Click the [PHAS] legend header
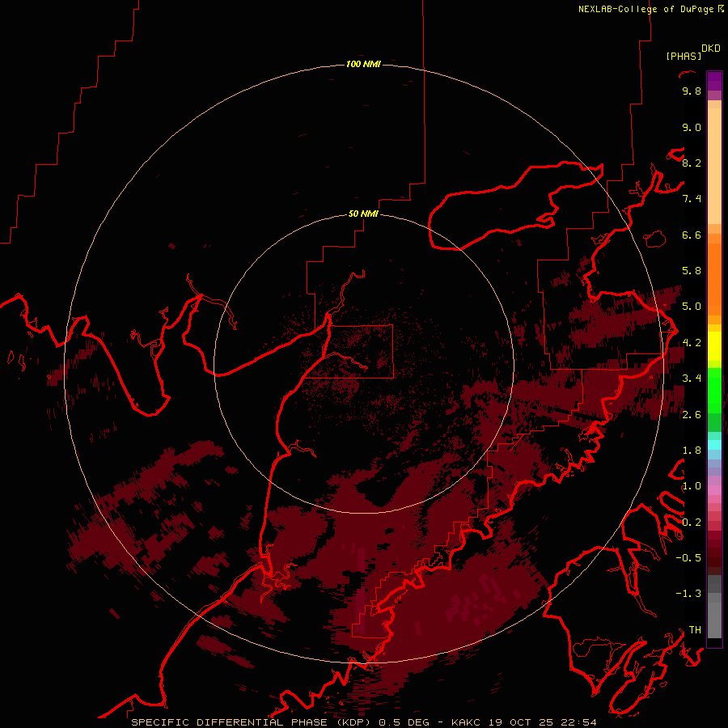The image size is (728, 728). (x=684, y=56)
